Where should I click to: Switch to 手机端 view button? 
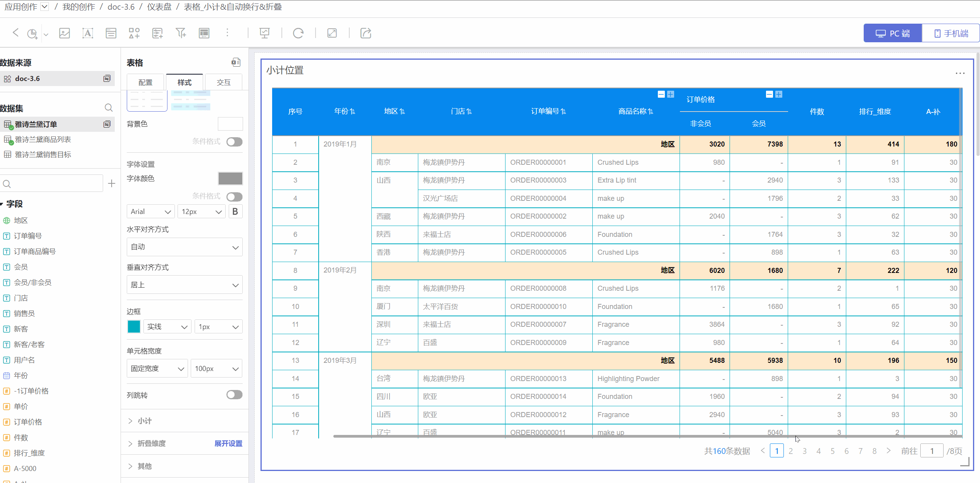coord(951,33)
